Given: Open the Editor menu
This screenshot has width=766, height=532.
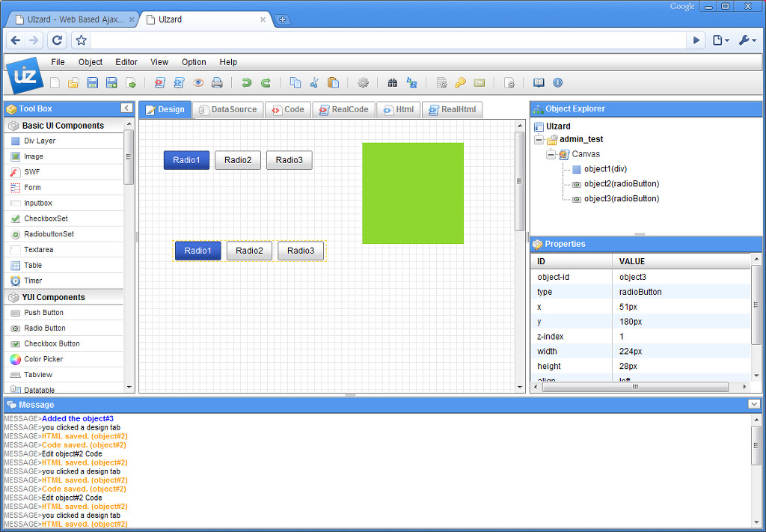Looking at the screenshot, I should [x=126, y=62].
